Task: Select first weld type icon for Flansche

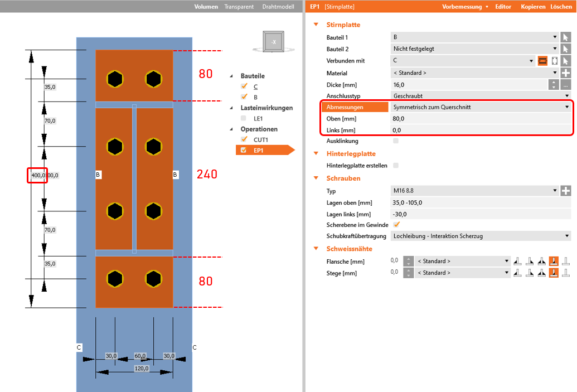Action: point(517,261)
